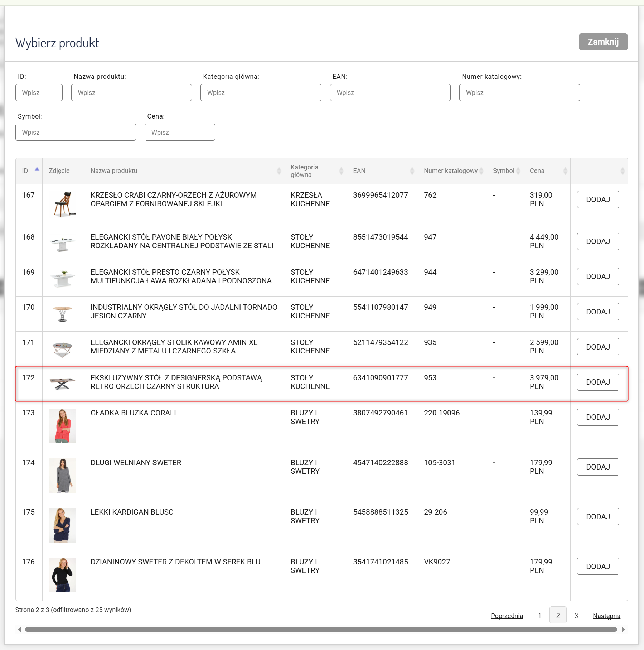Go to page 3 of results

click(576, 615)
